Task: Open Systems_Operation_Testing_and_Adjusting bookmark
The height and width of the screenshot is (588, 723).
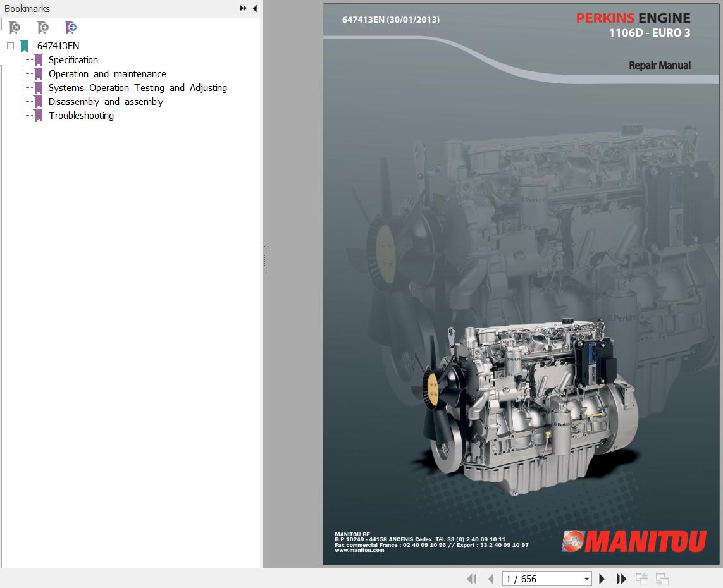Action: [138, 87]
